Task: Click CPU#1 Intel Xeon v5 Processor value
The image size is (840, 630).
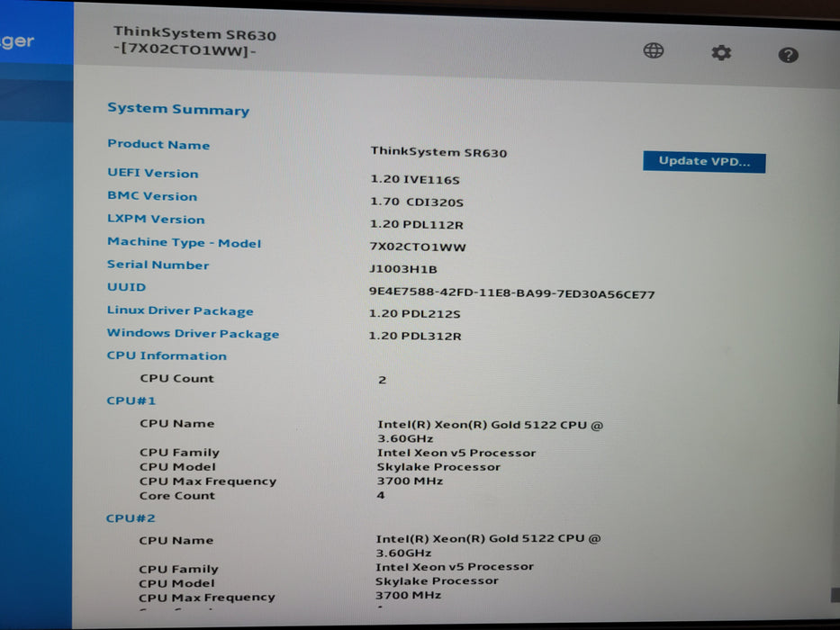Action: click(x=456, y=453)
